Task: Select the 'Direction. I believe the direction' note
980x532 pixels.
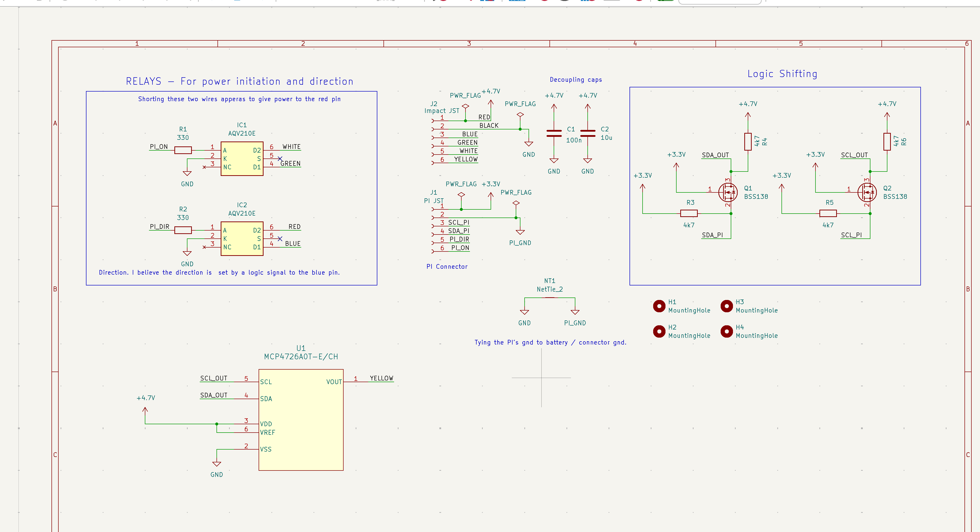Action: [219, 272]
